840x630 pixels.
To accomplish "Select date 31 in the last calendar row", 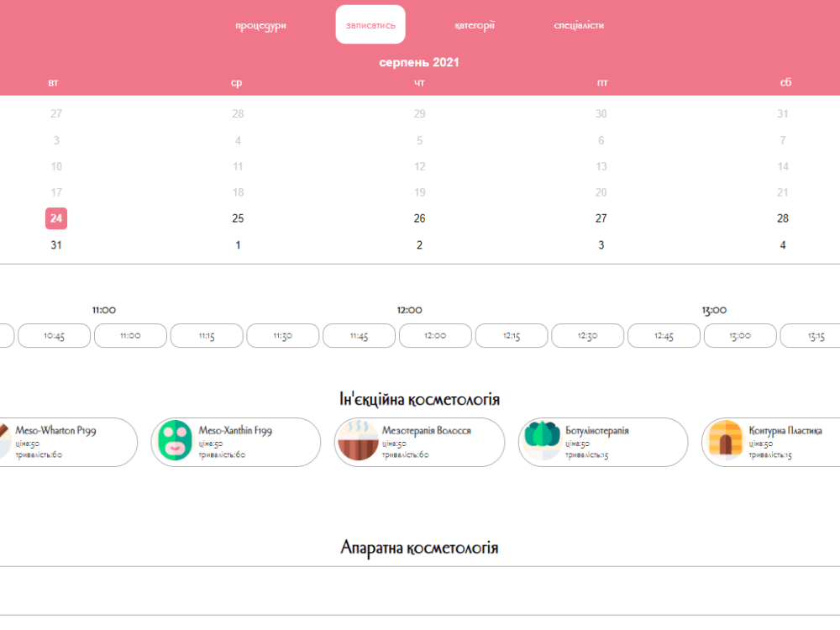I will click(x=56, y=245).
